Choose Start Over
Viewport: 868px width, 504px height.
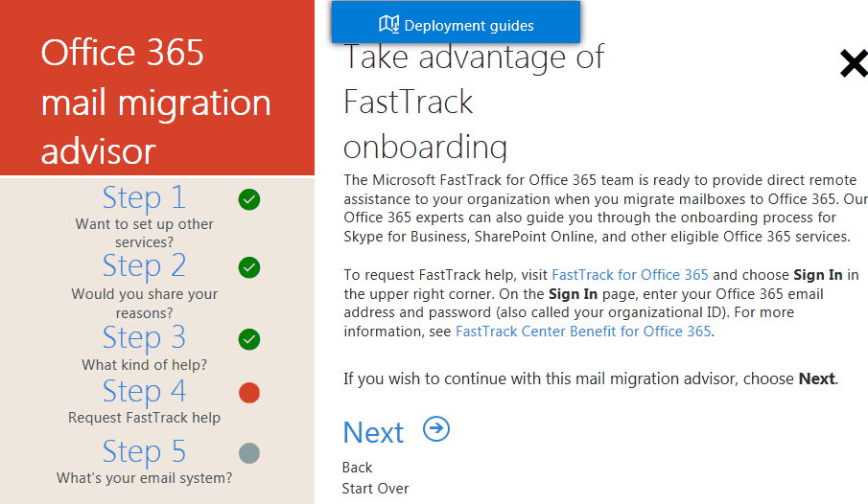point(375,489)
